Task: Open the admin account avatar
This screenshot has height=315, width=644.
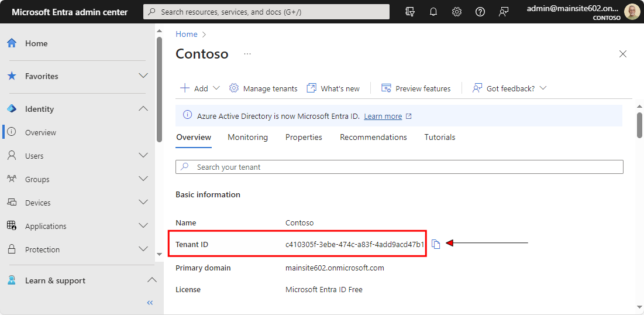Action: click(632, 12)
